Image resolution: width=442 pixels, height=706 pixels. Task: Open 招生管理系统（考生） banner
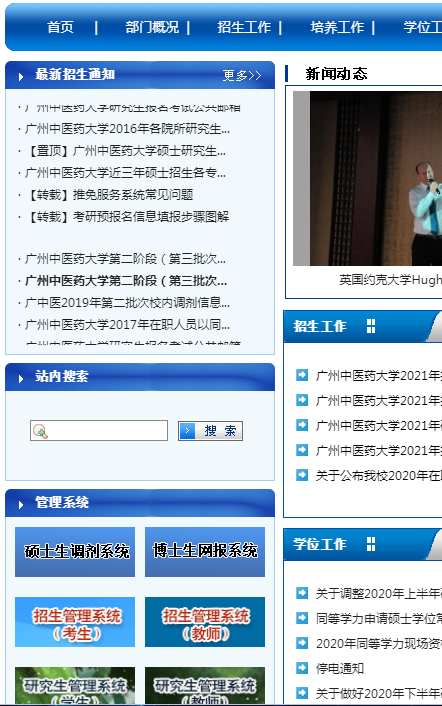(x=75, y=622)
